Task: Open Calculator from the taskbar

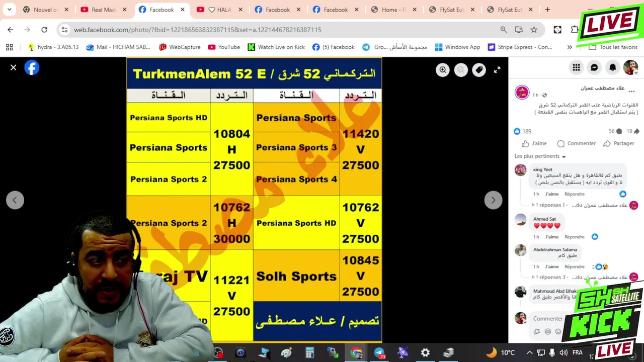Action: pyautogui.click(x=309, y=353)
